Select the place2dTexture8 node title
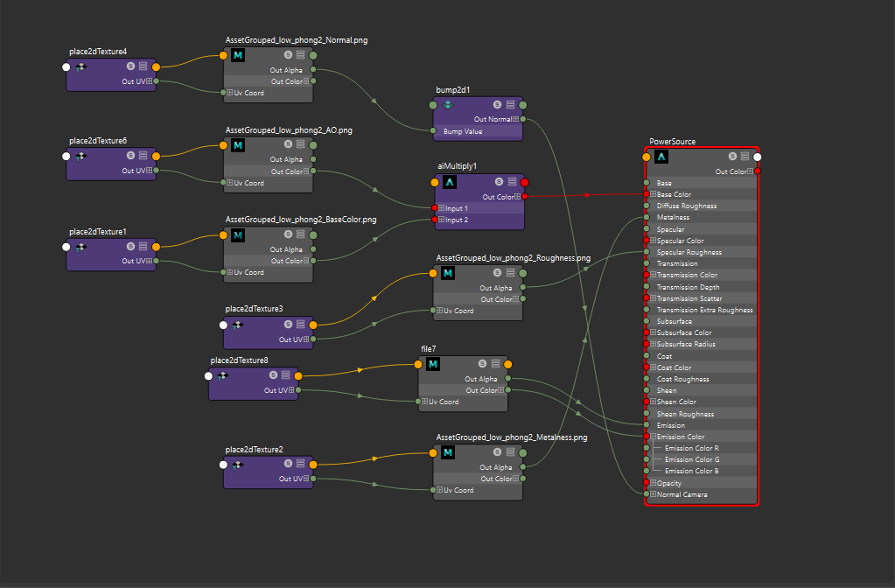Image resolution: width=895 pixels, height=588 pixels. point(239,360)
